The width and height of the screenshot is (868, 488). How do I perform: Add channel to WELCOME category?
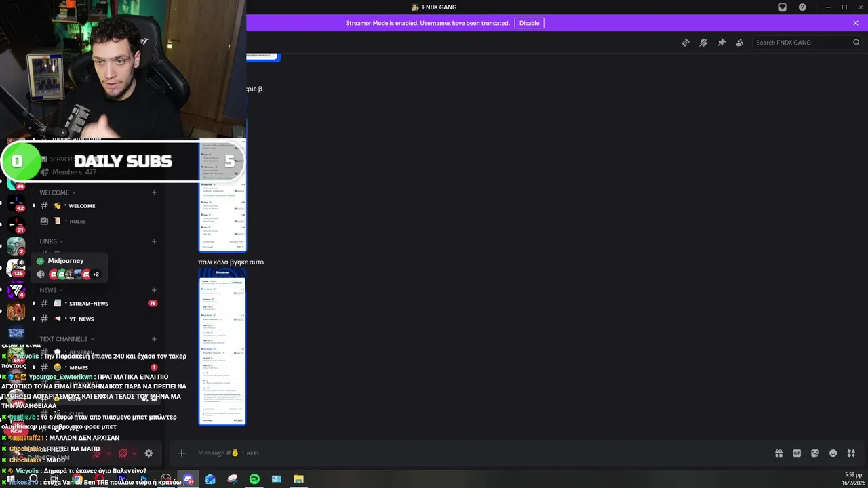click(154, 192)
